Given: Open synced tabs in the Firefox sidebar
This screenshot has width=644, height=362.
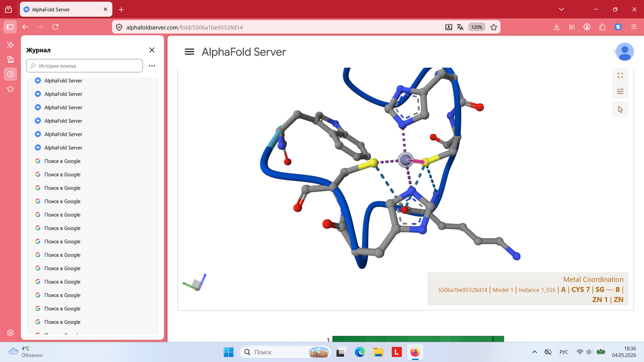Looking at the screenshot, I should (10, 60).
